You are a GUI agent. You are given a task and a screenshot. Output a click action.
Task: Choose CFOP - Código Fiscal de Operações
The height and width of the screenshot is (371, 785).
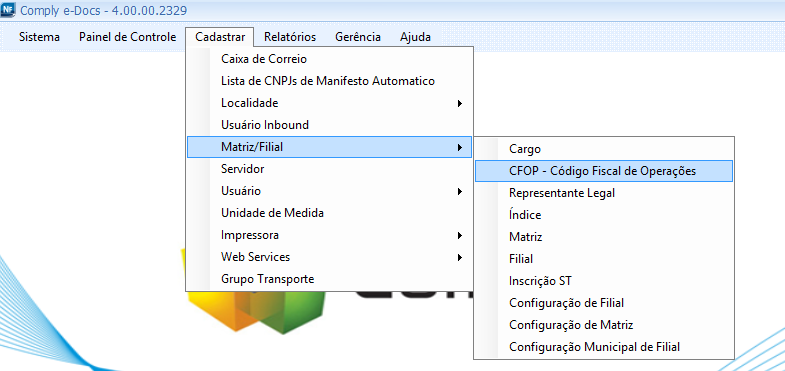(603, 171)
